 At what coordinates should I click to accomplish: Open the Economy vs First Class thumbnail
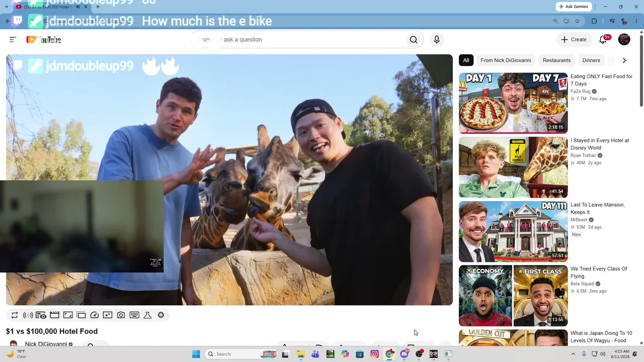click(x=513, y=296)
